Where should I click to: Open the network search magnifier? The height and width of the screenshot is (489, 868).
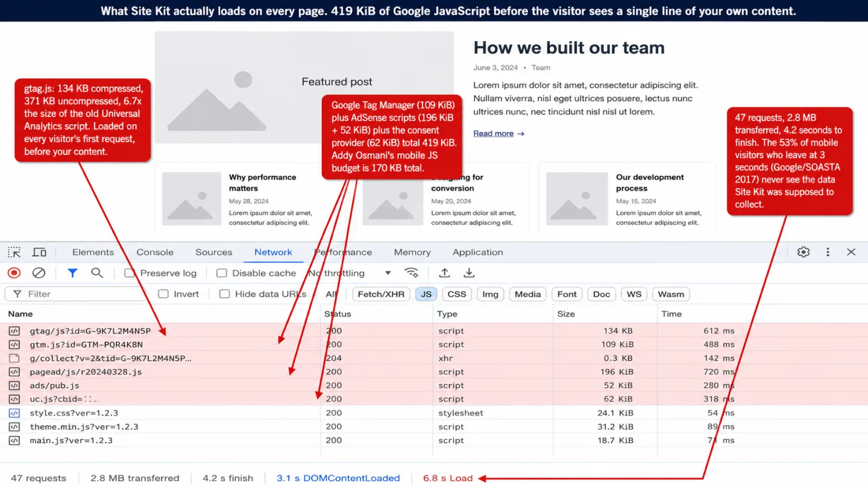[x=97, y=273]
